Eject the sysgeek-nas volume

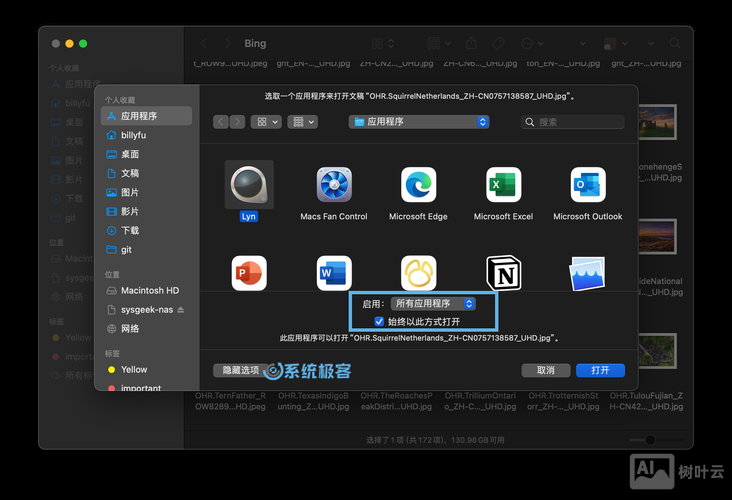(x=181, y=310)
